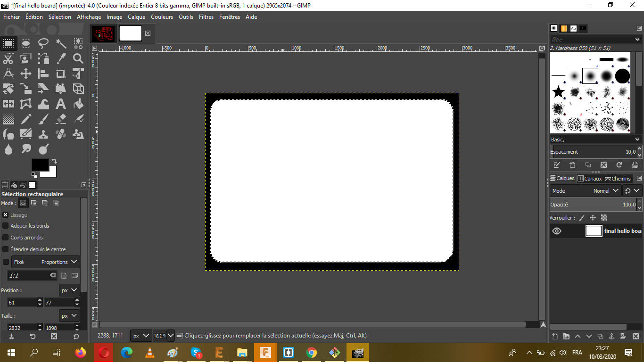Enable Étendre depuis le centre checkbox
The image size is (644, 362).
pos(6,249)
